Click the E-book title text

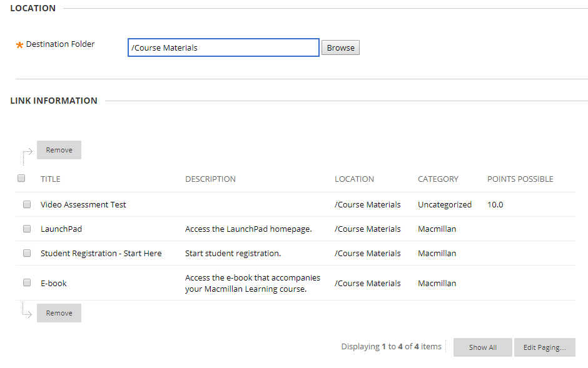(x=54, y=284)
